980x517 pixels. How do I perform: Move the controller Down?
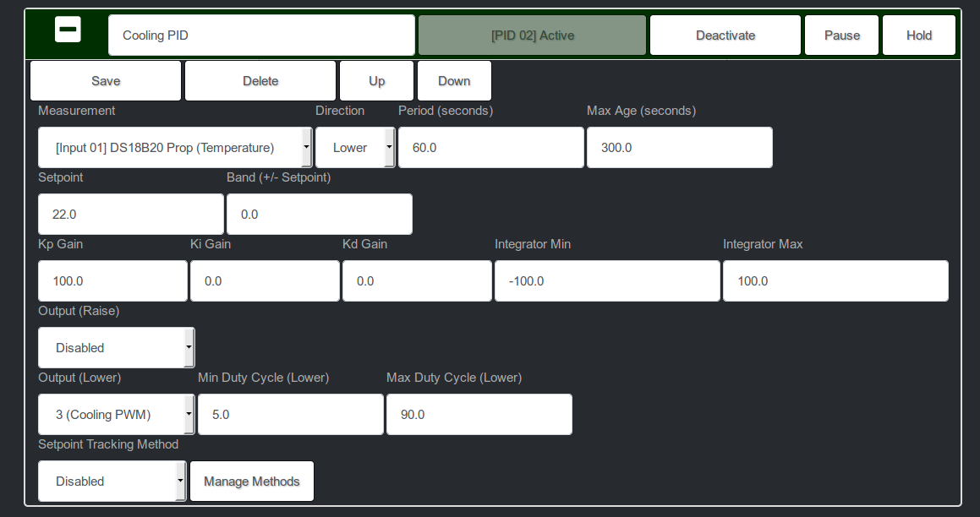454,80
